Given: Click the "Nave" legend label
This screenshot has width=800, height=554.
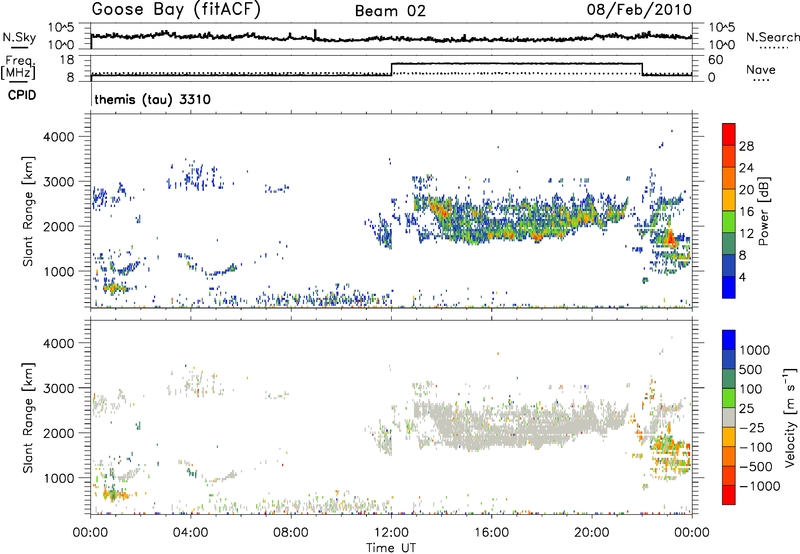Looking at the screenshot, I should coord(761,70).
